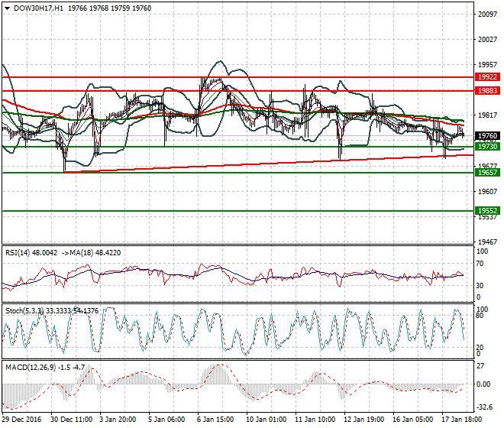Viewport: 504px width, 428px height.
Task: Click the 16 Jan 05:00 time label
Action: point(412,420)
